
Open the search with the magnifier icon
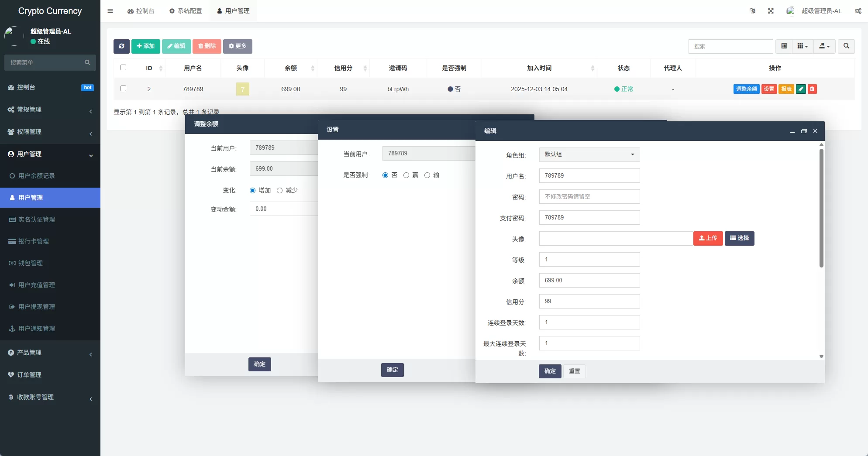[x=846, y=46]
